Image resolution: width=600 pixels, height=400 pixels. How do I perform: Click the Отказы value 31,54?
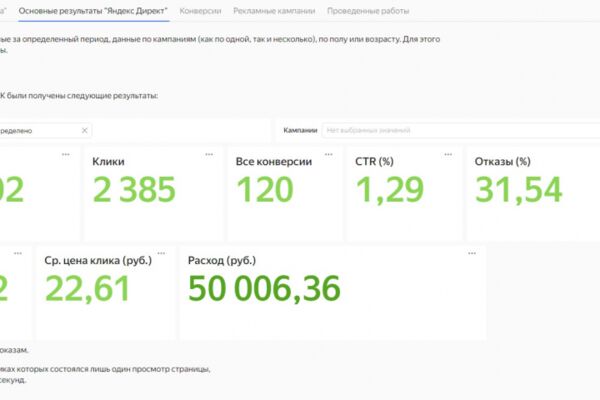pyautogui.click(x=518, y=190)
